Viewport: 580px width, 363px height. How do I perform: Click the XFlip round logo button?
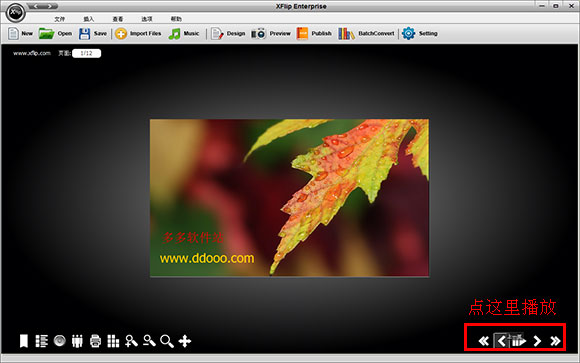[x=16, y=13]
